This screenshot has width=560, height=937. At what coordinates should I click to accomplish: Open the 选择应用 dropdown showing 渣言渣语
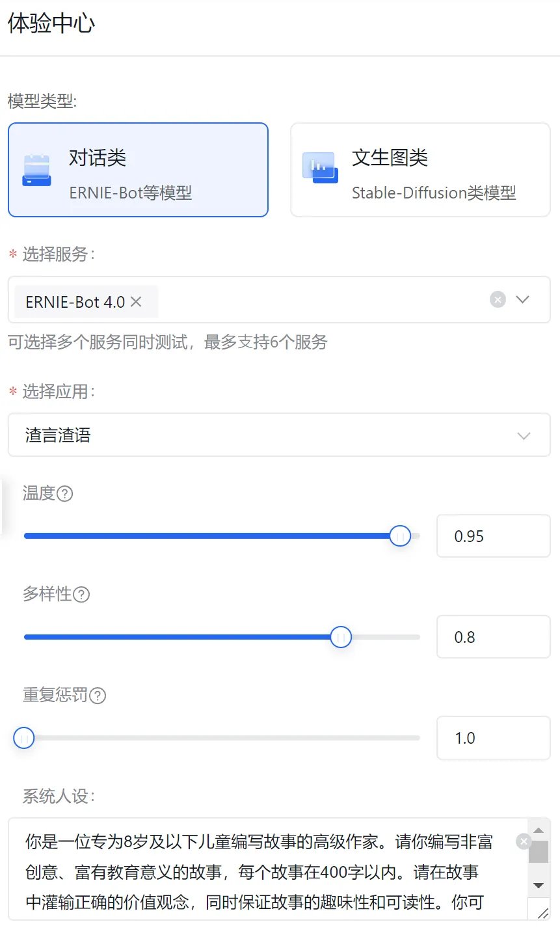tap(279, 435)
